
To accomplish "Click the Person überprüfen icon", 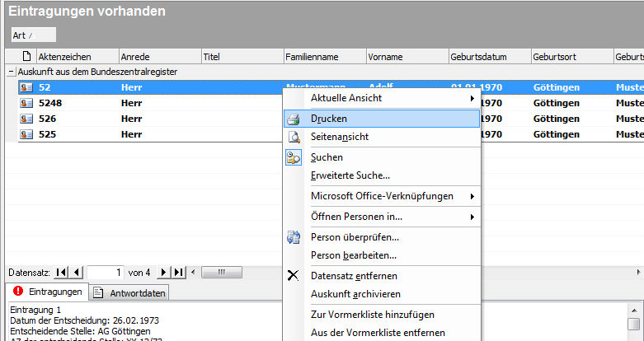I will click(294, 237).
